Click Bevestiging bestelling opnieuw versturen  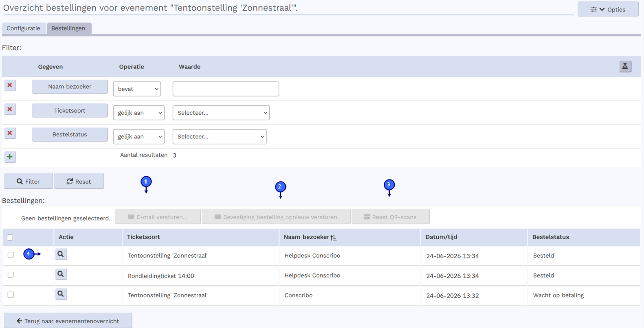click(276, 217)
